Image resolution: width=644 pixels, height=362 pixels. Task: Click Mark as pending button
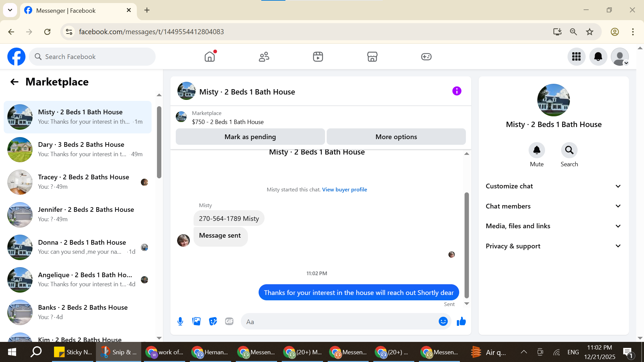click(250, 137)
